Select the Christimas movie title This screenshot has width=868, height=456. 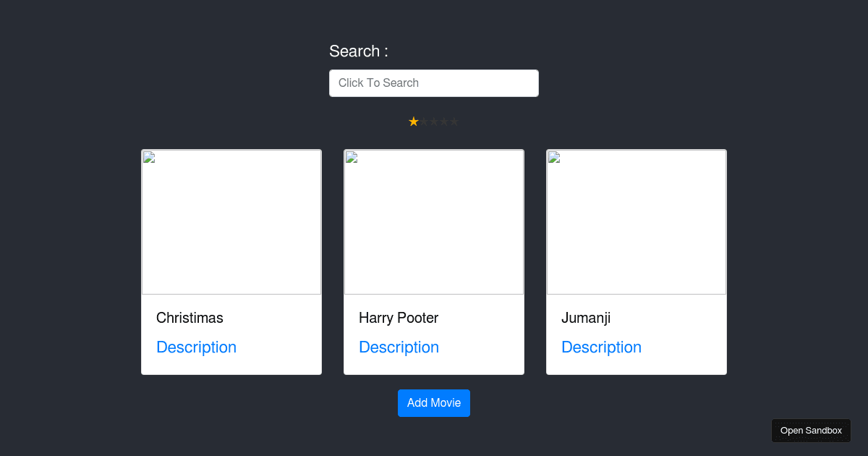point(190,318)
